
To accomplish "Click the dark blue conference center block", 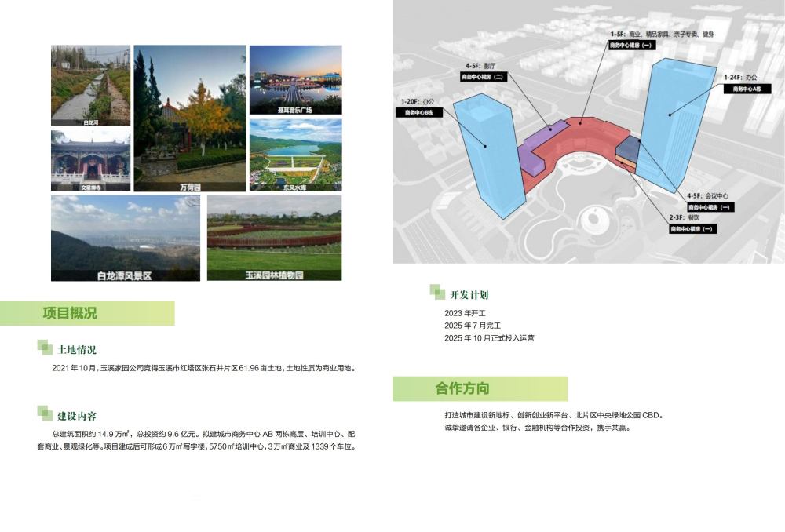I will coord(628,148).
